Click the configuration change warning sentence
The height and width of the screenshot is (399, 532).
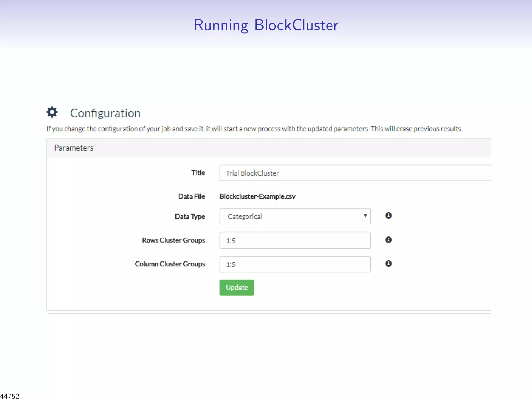[x=254, y=129]
